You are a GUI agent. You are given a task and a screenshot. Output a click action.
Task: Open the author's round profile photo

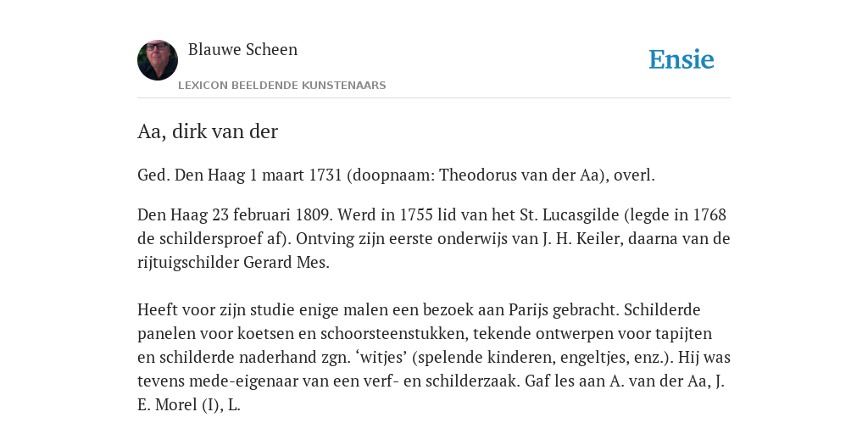158,60
